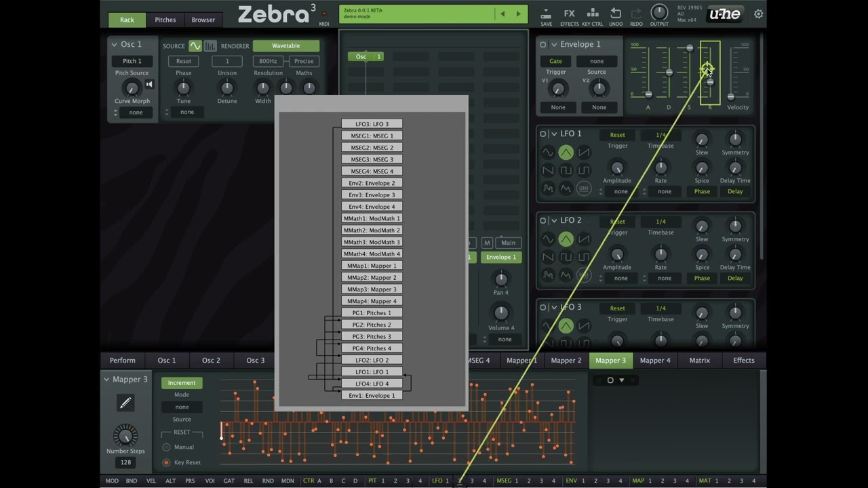Switch to the Browser tab
This screenshot has width=868, height=488.
point(203,20)
